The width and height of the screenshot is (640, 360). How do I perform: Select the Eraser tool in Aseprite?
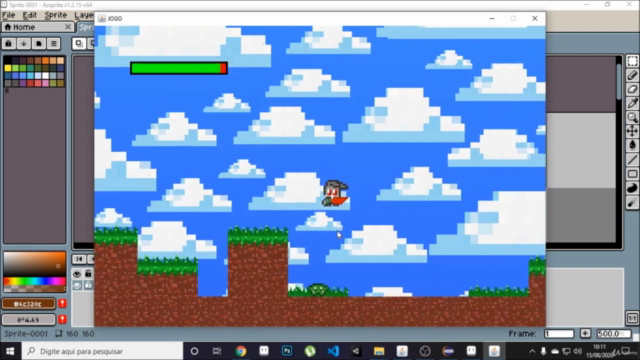(632, 89)
